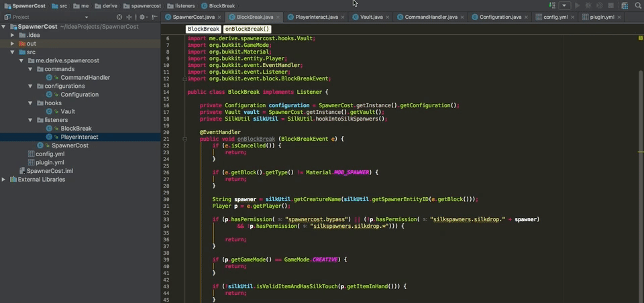Select Configuration class in the project tree
644x303 pixels.
click(x=80, y=95)
